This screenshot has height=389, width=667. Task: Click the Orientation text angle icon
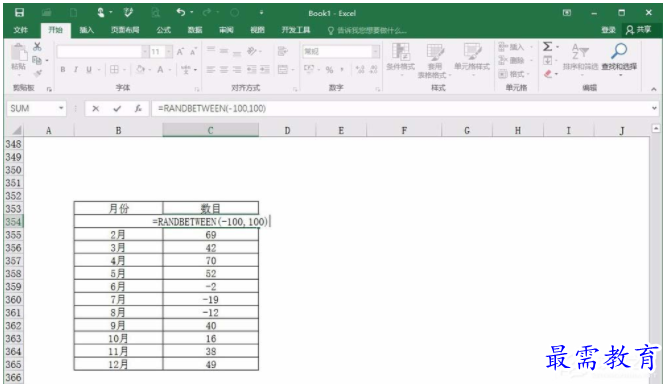(252, 51)
